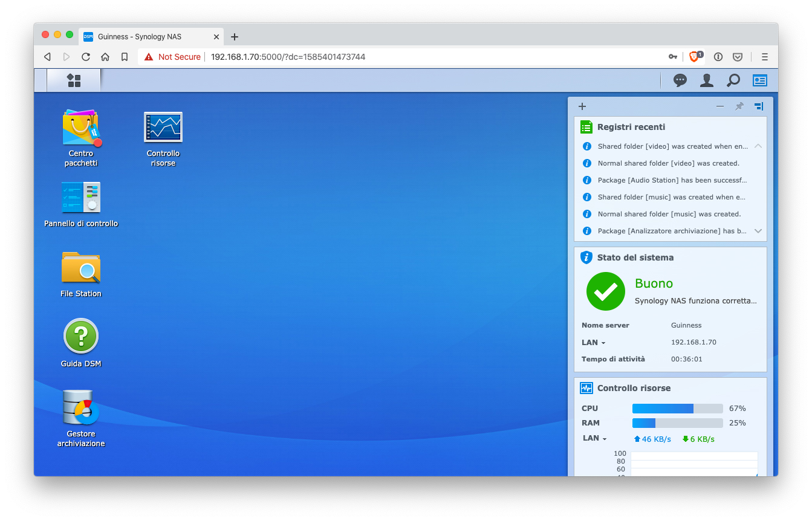Select log "Normal shared folder [video] was created."
Image resolution: width=812 pixels, height=521 pixels.
click(x=669, y=163)
